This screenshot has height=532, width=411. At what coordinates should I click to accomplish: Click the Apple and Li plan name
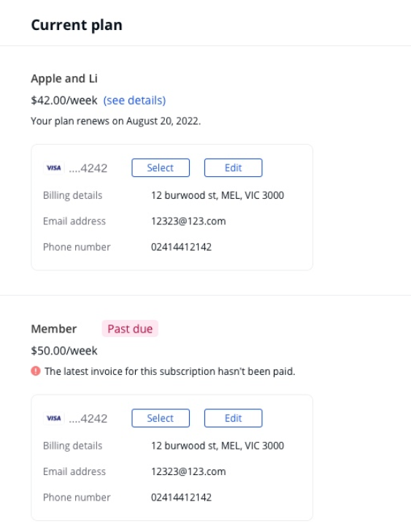(64, 78)
